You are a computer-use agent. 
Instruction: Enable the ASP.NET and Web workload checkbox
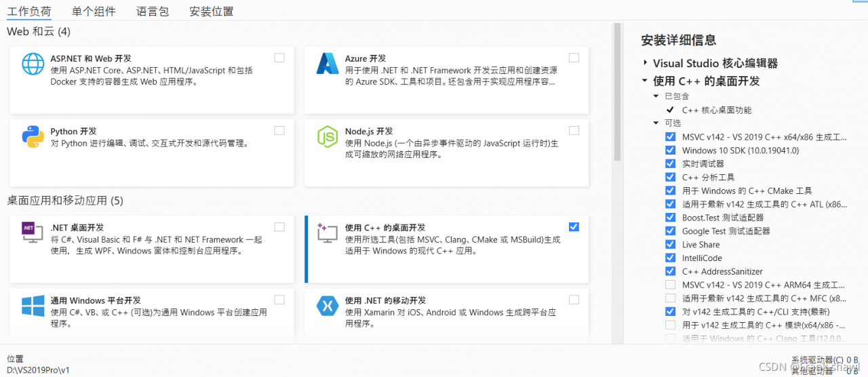(x=279, y=58)
